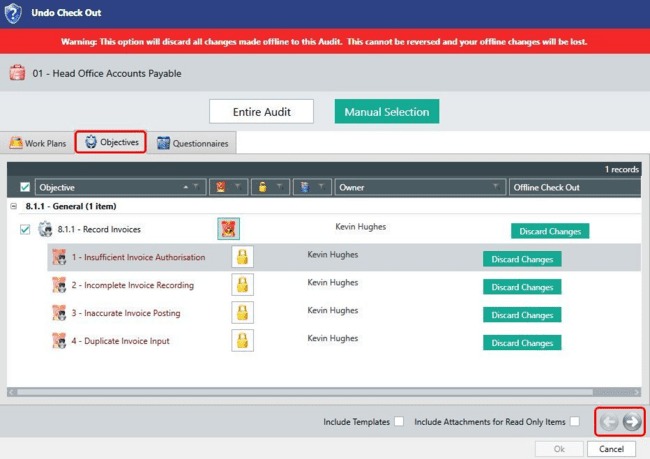Click the checked-out status icon for Record Invoices
Image resolution: width=650 pixels, height=459 pixels.
pos(228,228)
